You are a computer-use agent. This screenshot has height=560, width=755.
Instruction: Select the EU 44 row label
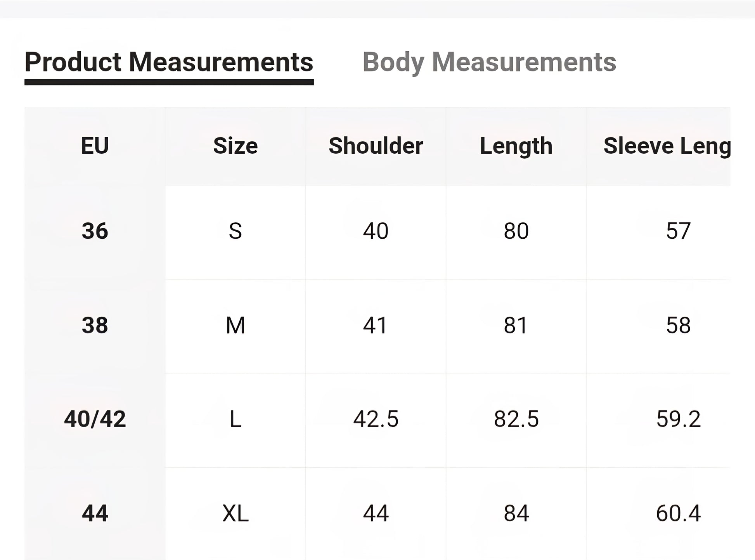point(95,513)
